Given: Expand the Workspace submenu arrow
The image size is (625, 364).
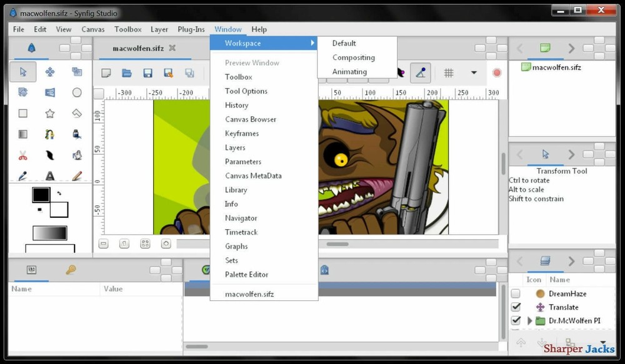Looking at the screenshot, I should tap(312, 43).
